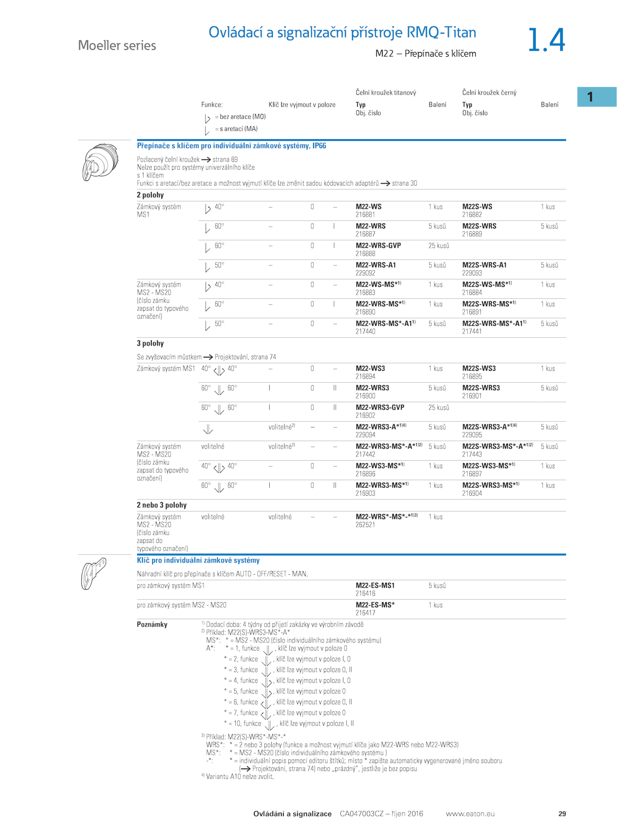Select type M22-ES-MS1
Viewport: 644px width, 834px height.
coord(375,586)
